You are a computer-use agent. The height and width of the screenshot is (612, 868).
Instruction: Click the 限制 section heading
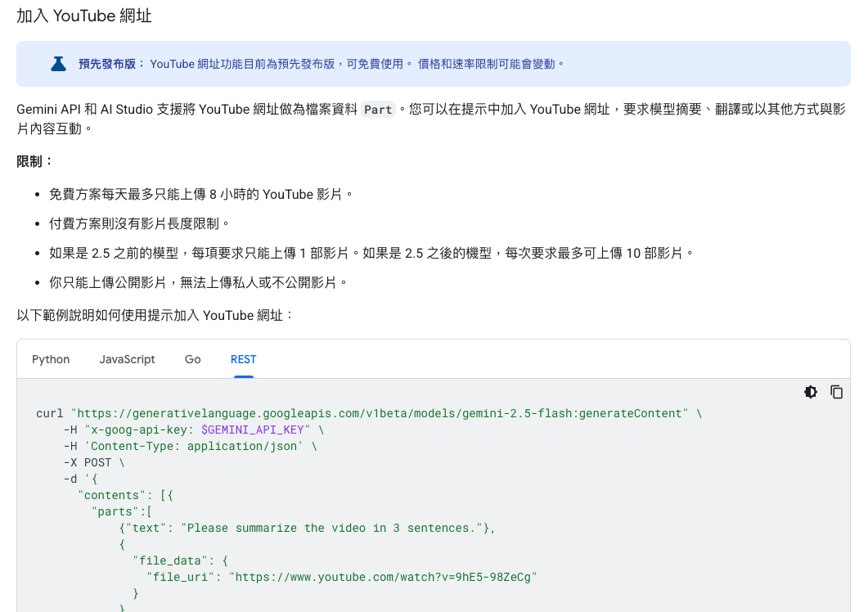(x=34, y=161)
